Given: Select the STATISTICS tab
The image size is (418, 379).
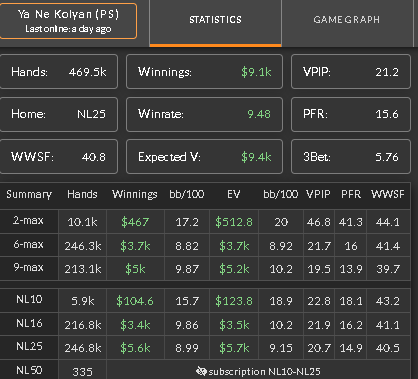Looking at the screenshot, I should click(215, 20).
